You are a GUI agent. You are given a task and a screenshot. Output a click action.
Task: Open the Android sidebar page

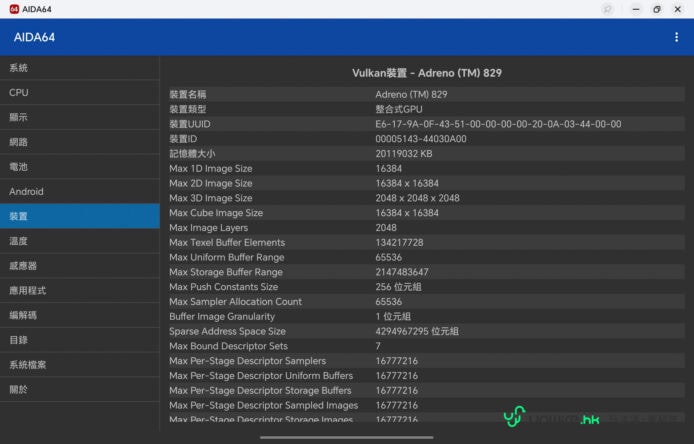pyautogui.click(x=80, y=192)
